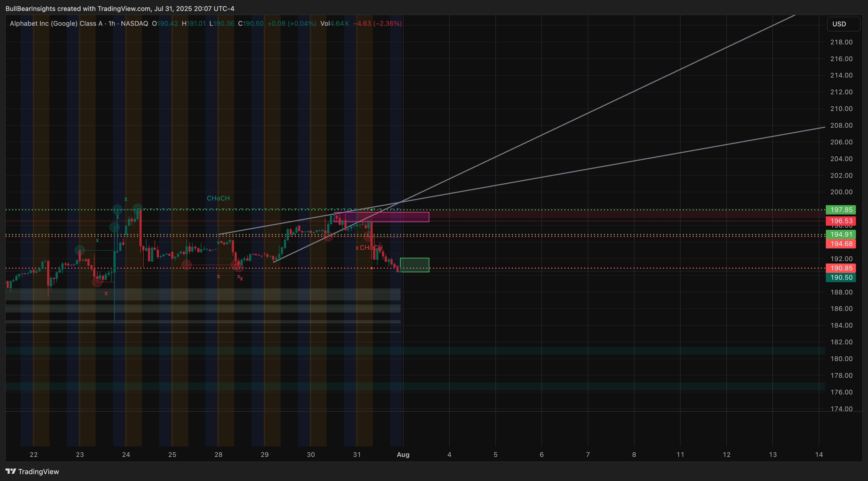Click the 208.00 price scale label
The image size is (868, 481).
point(841,125)
